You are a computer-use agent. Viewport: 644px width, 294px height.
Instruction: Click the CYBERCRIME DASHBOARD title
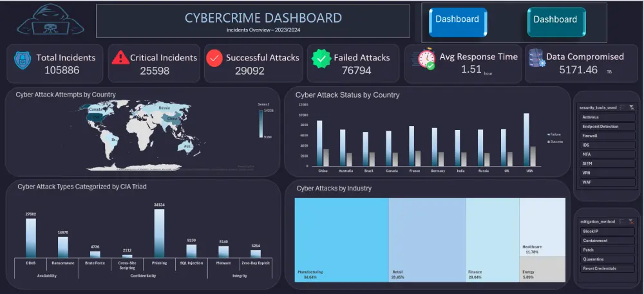pyautogui.click(x=263, y=17)
